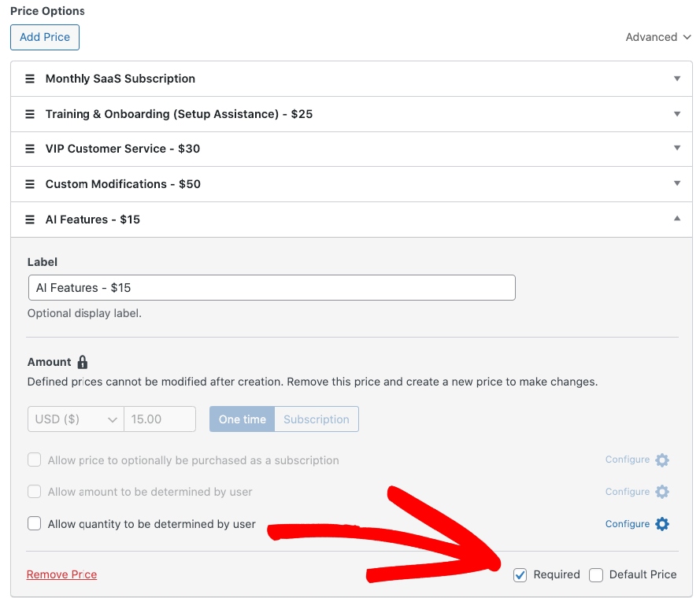This screenshot has height=598, width=700.
Task: Check the Default Price checkbox
Action: coord(596,575)
